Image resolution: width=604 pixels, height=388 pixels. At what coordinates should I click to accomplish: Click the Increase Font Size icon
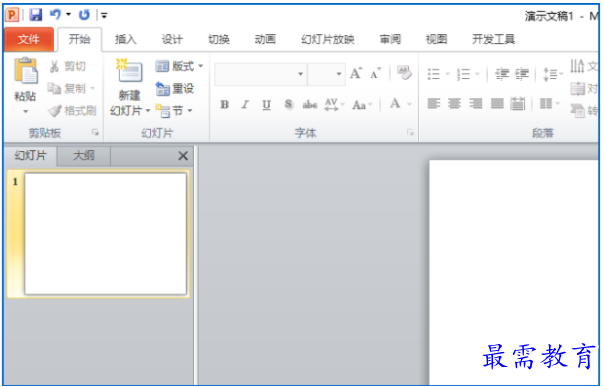tap(356, 73)
